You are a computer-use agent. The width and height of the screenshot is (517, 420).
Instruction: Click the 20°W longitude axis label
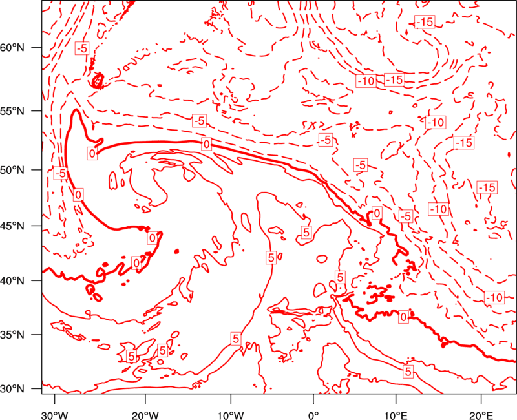pos(145,415)
